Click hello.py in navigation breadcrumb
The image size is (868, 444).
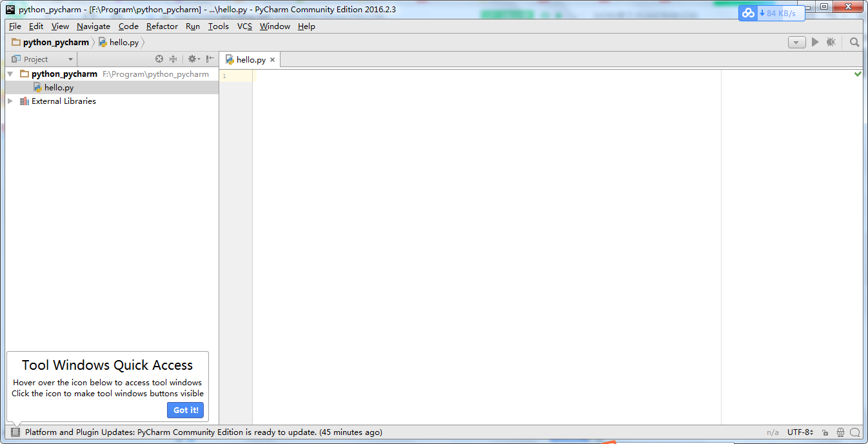[x=124, y=42]
